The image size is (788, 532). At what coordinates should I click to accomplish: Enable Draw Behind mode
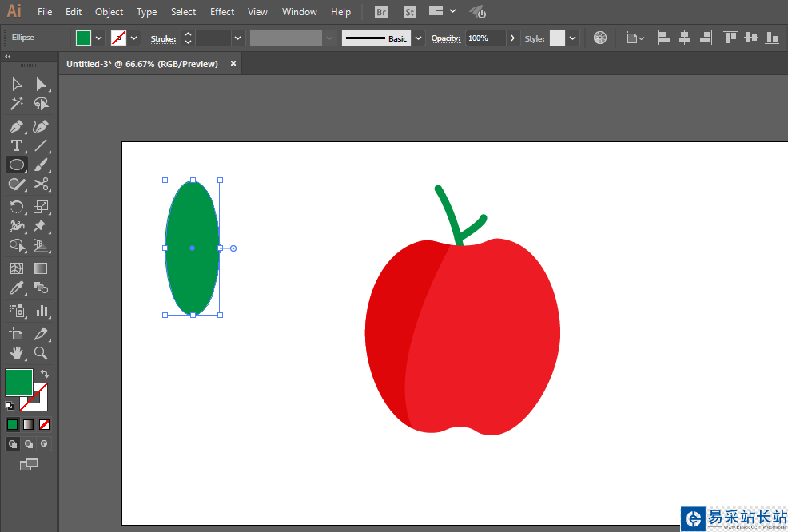pos(29,443)
